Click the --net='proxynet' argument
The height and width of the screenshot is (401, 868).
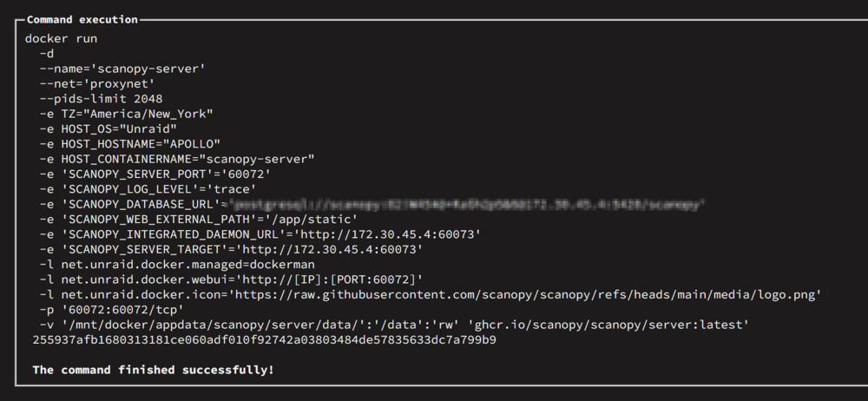coord(97,83)
